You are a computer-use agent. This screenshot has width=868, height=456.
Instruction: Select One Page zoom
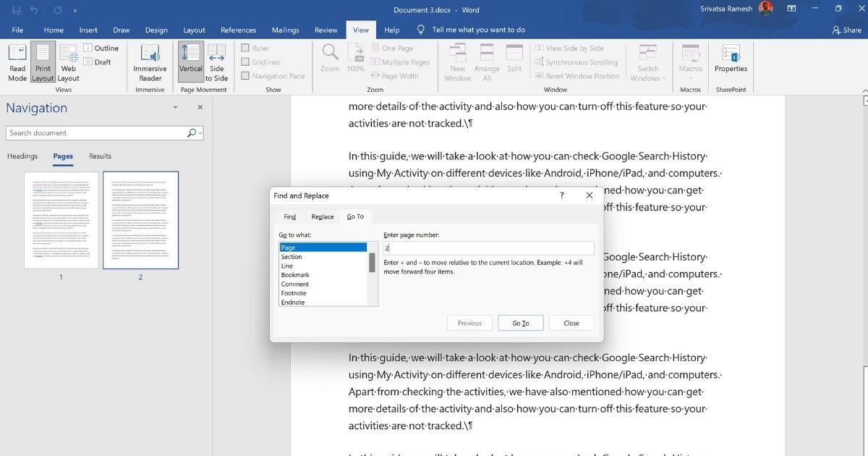pyautogui.click(x=392, y=48)
